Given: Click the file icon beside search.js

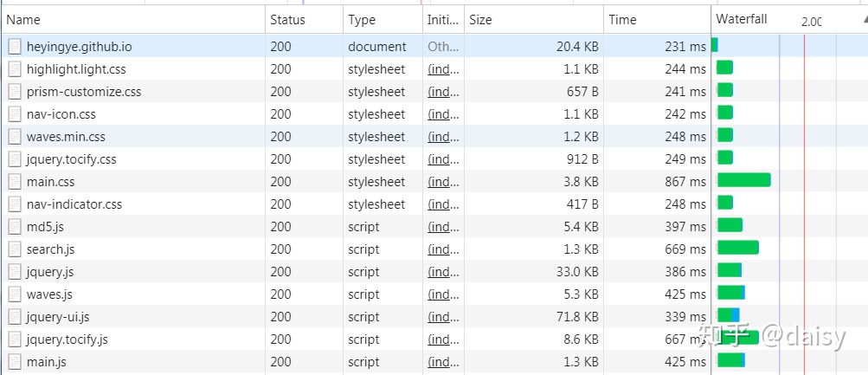Looking at the screenshot, I should pyautogui.click(x=15, y=249).
